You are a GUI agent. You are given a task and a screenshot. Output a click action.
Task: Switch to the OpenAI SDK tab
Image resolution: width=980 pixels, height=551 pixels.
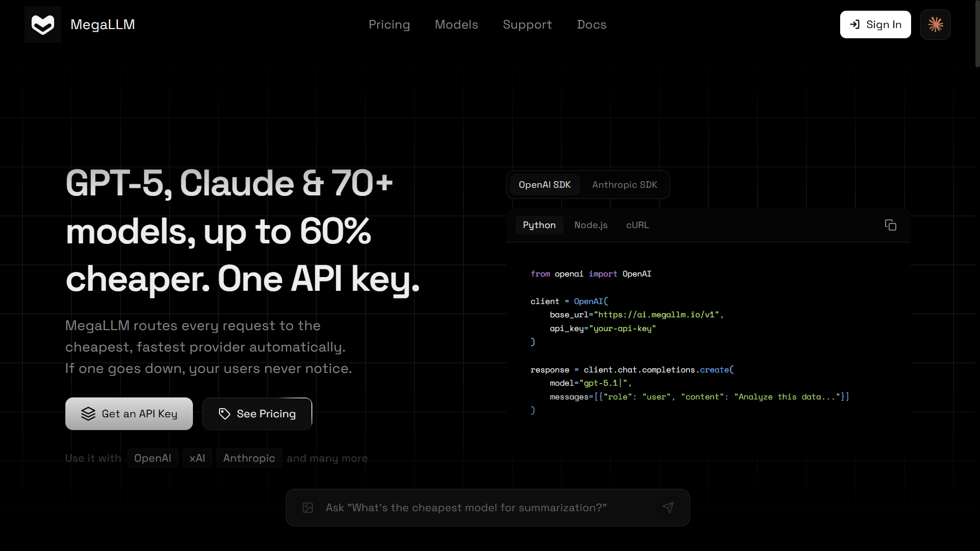pyautogui.click(x=545, y=185)
